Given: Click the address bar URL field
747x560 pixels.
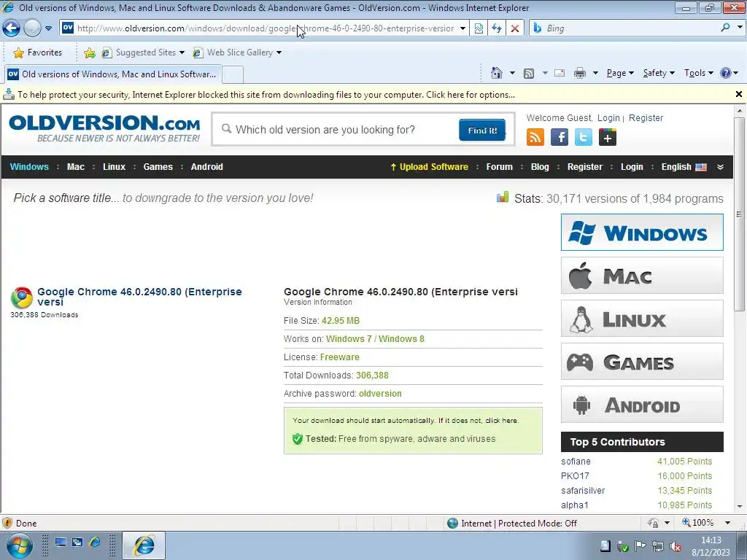Looking at the screenshot, I should click(x=265, y=28).
